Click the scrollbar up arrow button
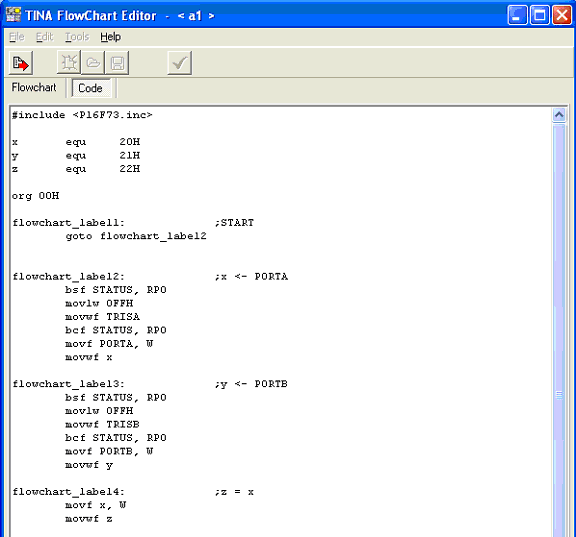The width and height of the screenshot is (576, 537). coord(559,115)
